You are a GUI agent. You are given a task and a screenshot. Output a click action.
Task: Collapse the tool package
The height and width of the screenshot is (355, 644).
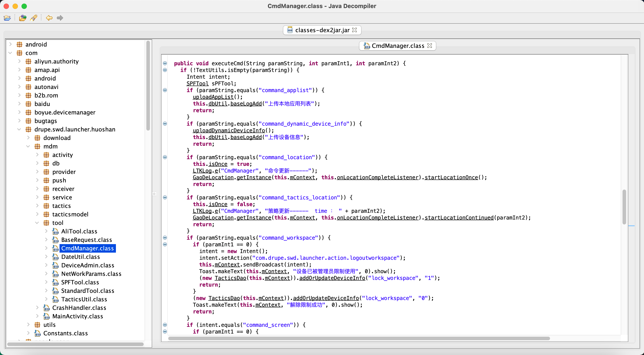coord(37,223)
